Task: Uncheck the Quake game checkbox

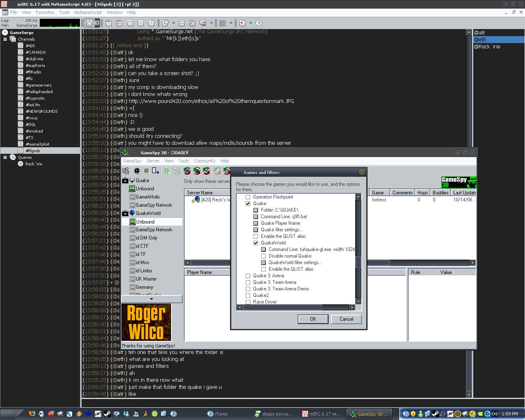Action: (x=248, y=203)
